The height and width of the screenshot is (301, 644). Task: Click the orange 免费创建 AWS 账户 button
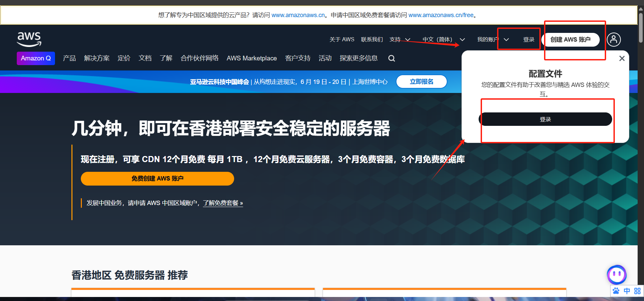click(157, 179)
